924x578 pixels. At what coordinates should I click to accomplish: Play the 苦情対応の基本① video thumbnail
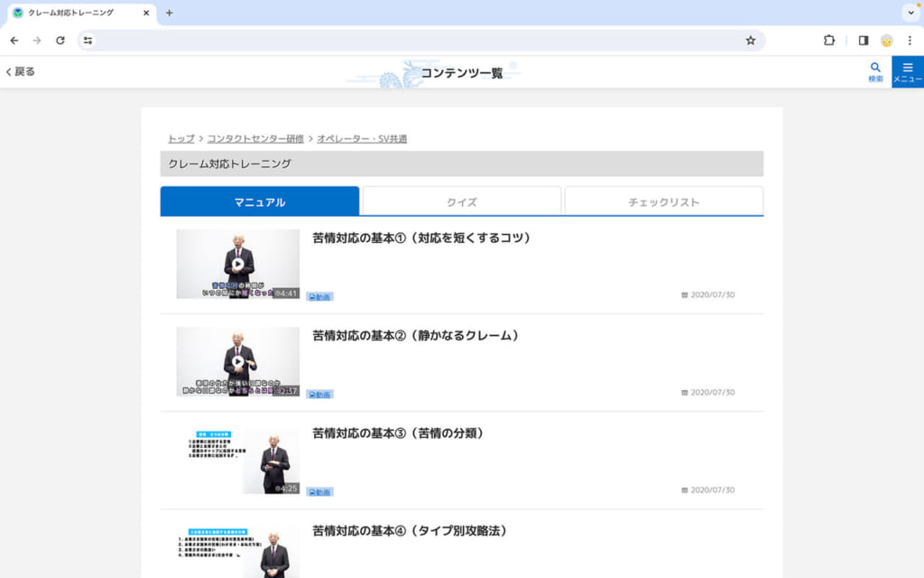(x=237, y=264)
